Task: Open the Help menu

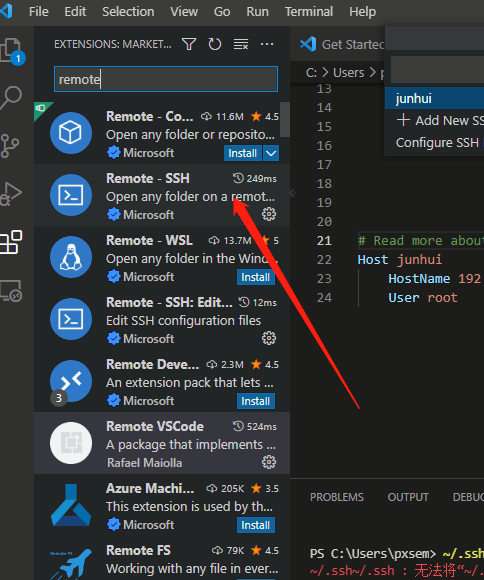Action: click(x=363, y=12)
